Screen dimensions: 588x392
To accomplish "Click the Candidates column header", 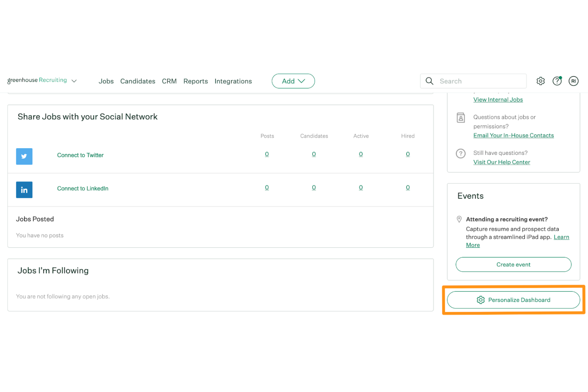I will point(314,136).
